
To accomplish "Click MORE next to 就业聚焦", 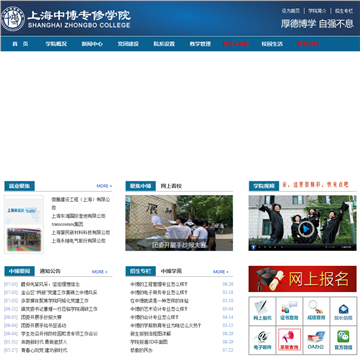I will pyautogui.click(x=104, y=186).
